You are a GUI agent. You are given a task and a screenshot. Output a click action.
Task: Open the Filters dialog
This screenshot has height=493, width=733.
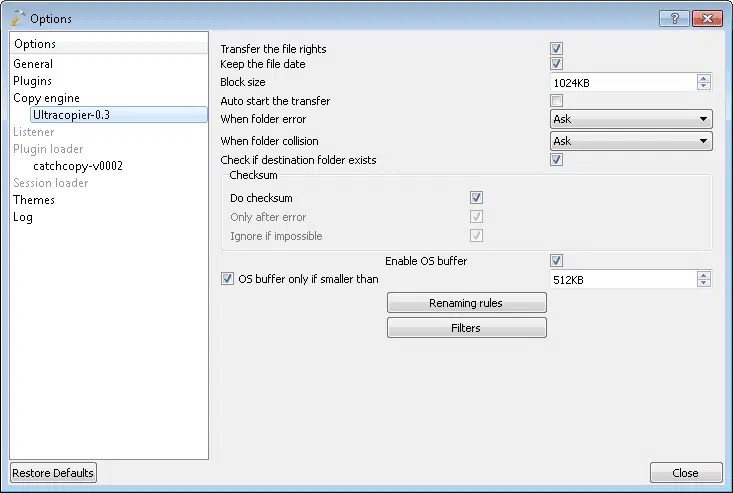tap(467, 328)
